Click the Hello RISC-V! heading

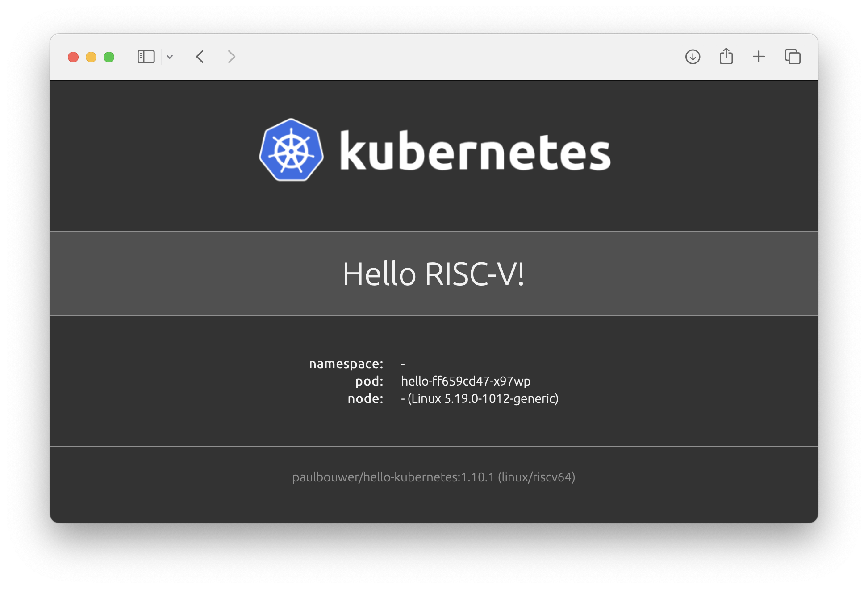coord(433,274)
